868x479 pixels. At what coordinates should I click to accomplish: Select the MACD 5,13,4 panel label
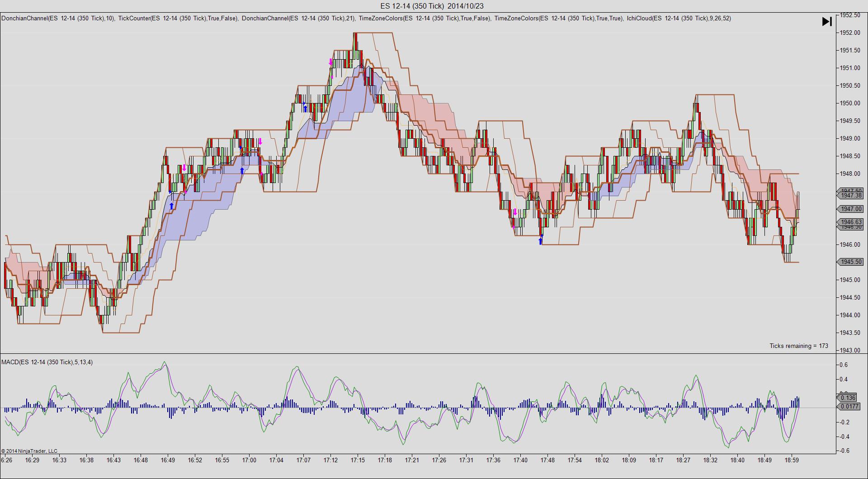(x=47, y=362)
